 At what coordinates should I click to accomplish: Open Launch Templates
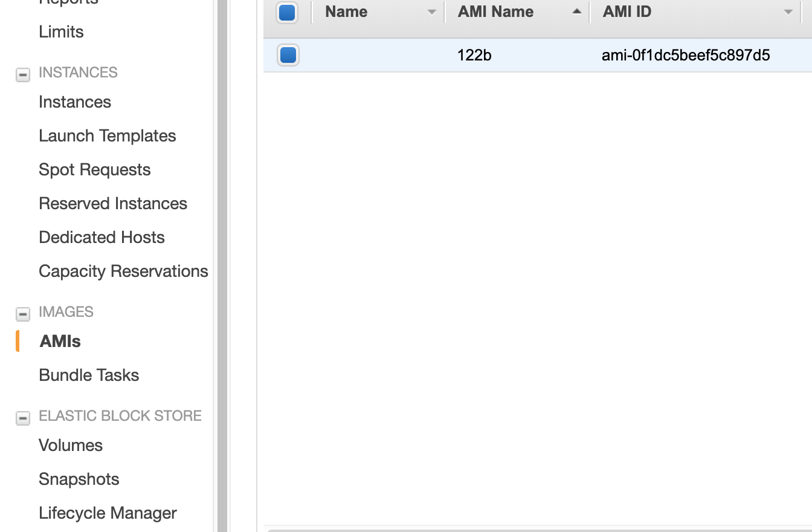tap(107, 135)
